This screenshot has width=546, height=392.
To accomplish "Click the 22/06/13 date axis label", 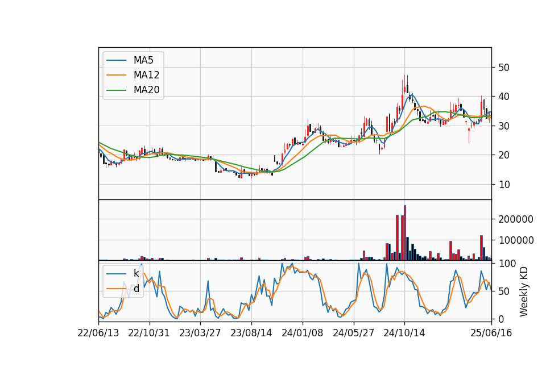I will (98, 333).
